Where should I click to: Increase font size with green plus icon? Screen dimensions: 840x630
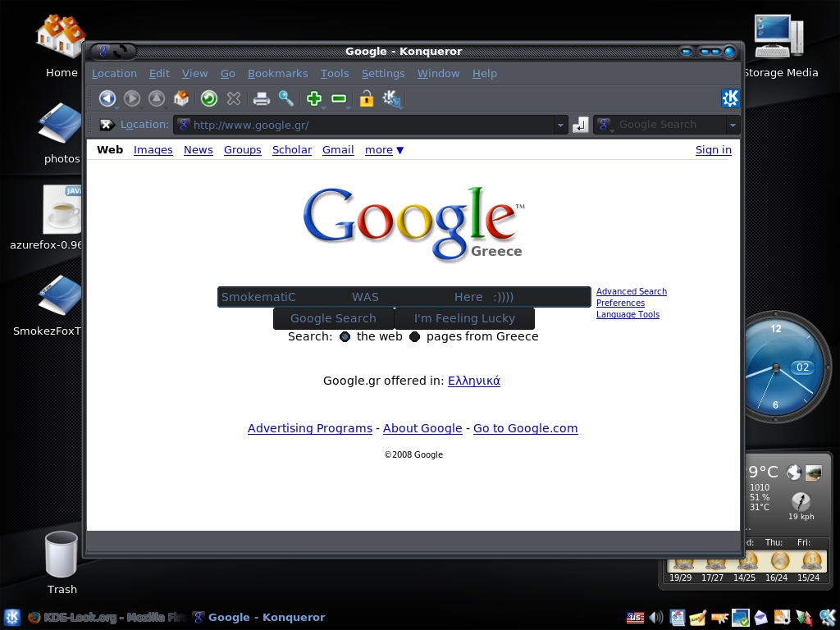pyautogui.click(x=314, y=98)
